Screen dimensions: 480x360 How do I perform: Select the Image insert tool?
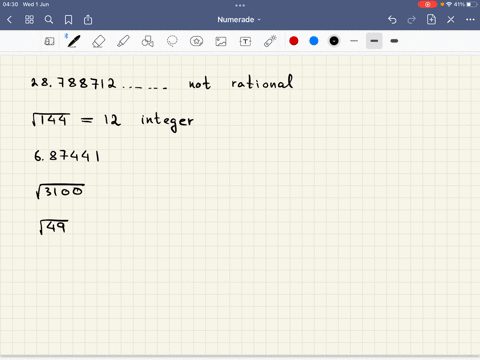tap(221, 41)
